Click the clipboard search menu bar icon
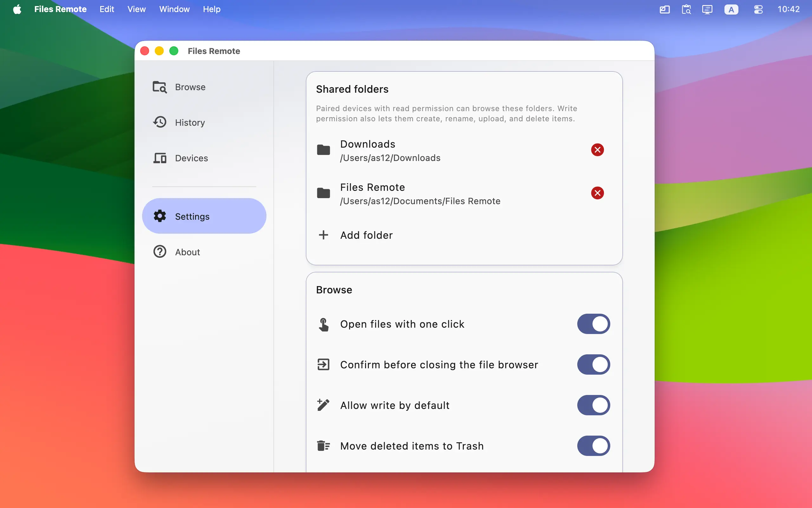Screen dimensions: 812x508 click(686, 10)
